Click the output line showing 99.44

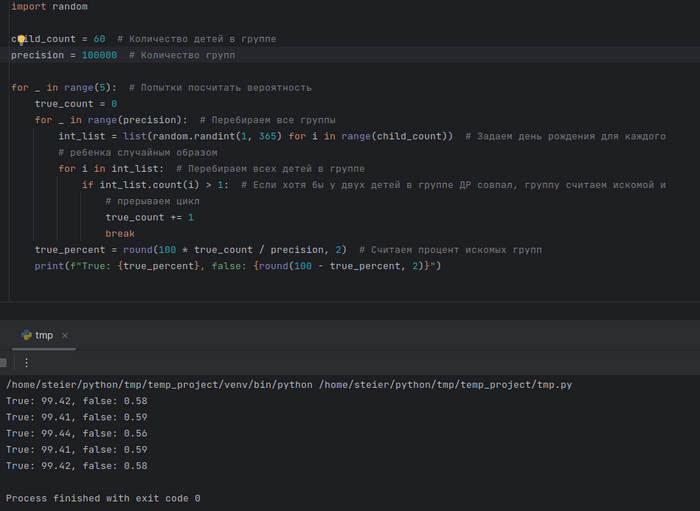[x=76, y=433]
